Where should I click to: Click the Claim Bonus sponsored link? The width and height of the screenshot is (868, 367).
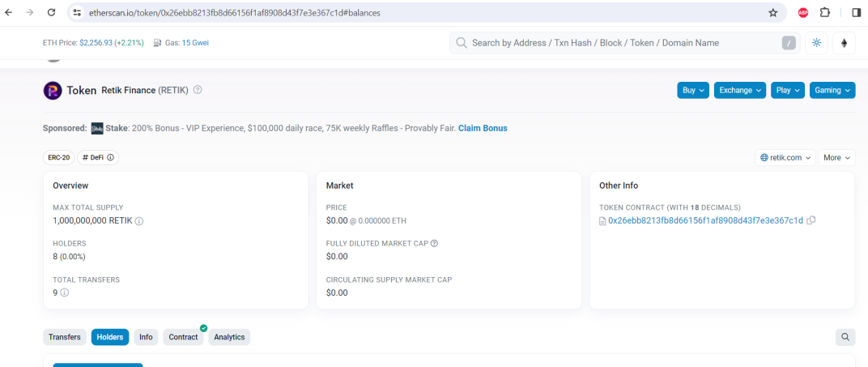[483, 129]
